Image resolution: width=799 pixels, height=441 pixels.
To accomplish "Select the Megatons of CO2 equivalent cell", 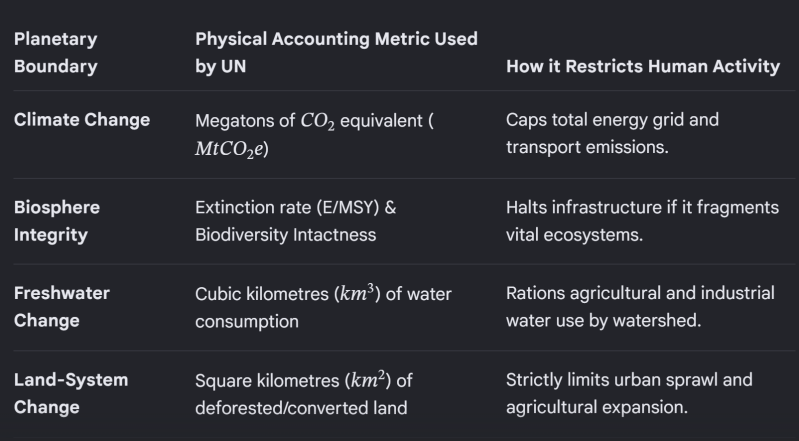I will [x=314, y=135].
